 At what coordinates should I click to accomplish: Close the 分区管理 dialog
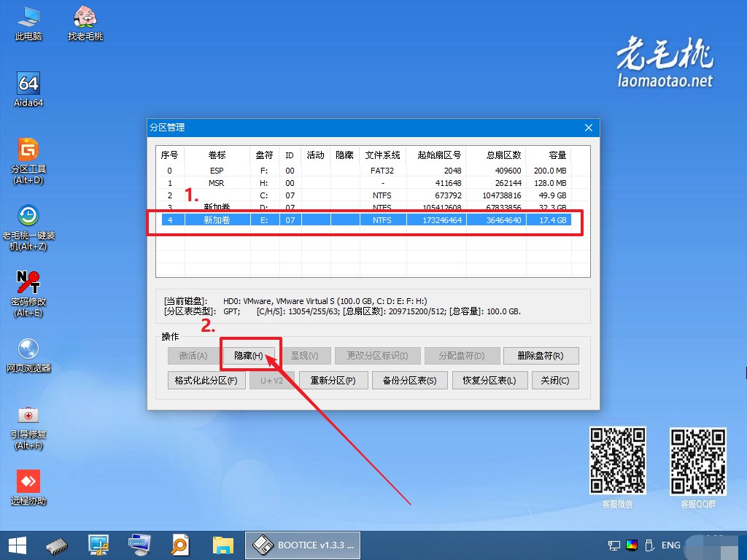tap(589, 128)
